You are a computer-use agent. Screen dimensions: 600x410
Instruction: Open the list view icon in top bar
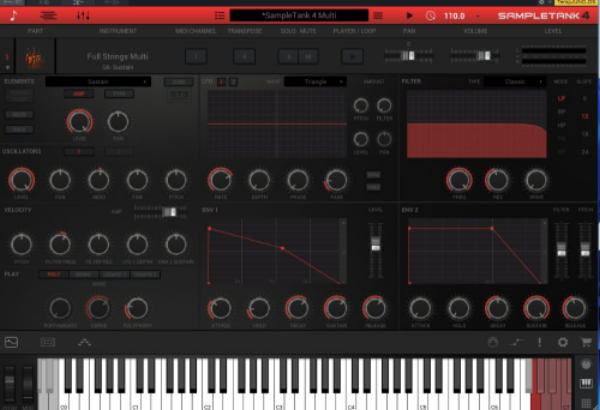pos(48,15)
